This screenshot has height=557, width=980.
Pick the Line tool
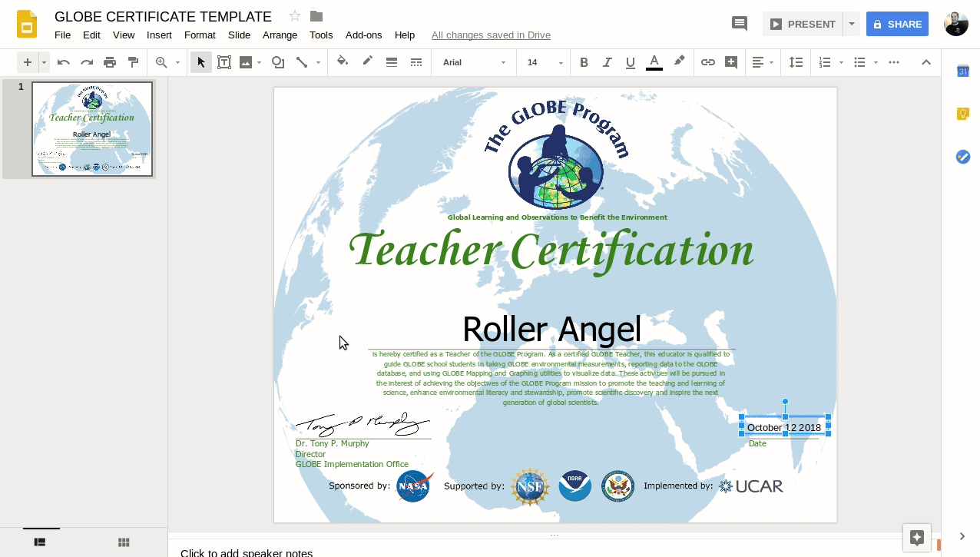click(x=303, y=62)
